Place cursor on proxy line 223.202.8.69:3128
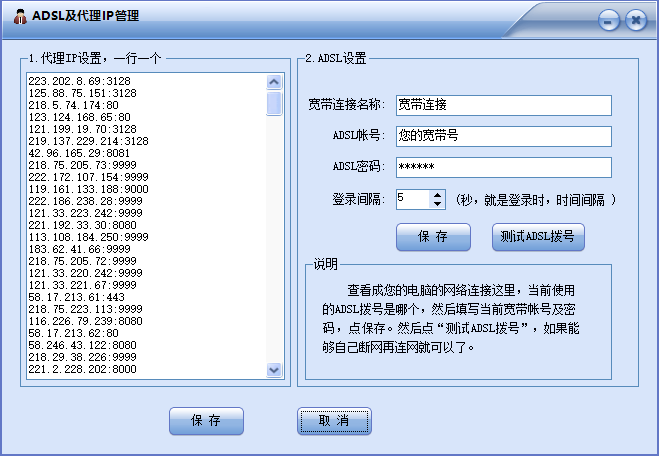Image resolution: width=659 pixels, height=456 pixels. [80, 81]
